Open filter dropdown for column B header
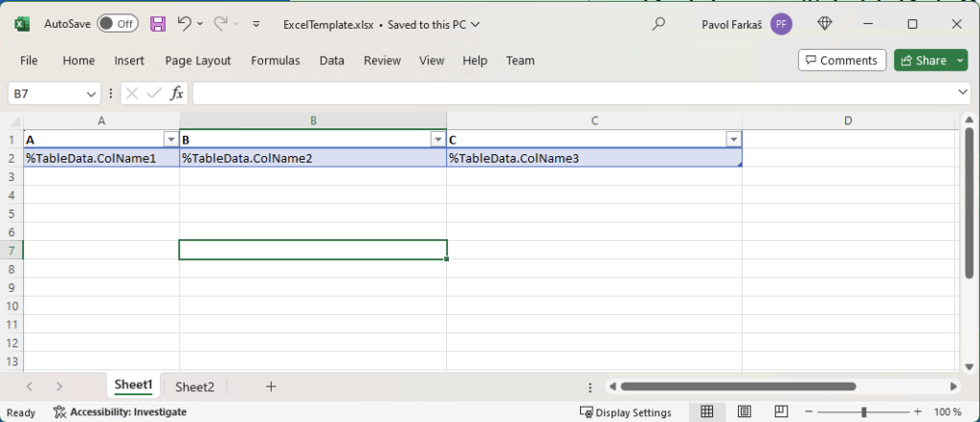The width and height of the screenshot is (980, 422). (437, 140)
